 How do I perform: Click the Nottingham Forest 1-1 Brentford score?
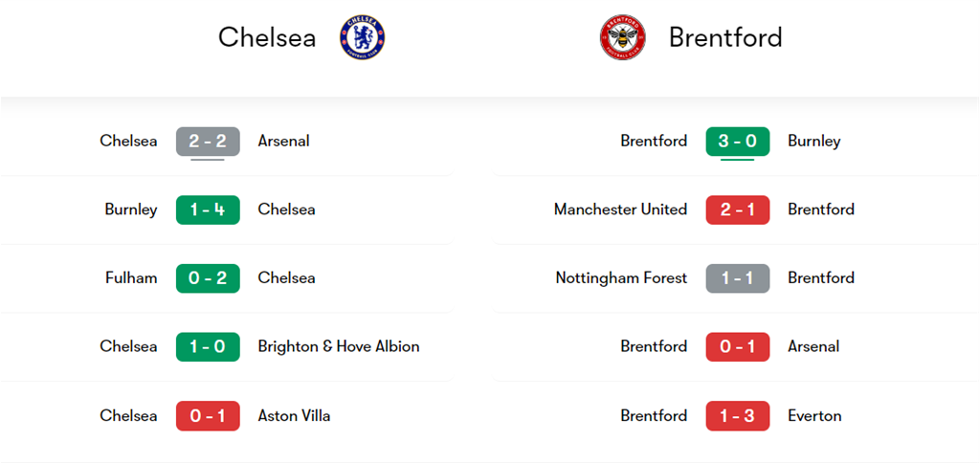point(738,278)
